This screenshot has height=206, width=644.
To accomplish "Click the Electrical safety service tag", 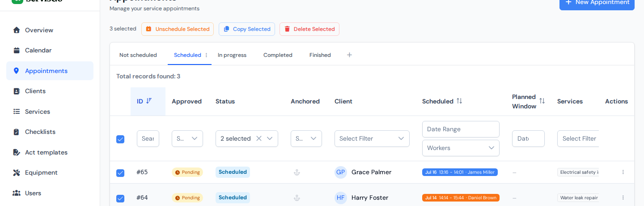I will click(578, 172).
